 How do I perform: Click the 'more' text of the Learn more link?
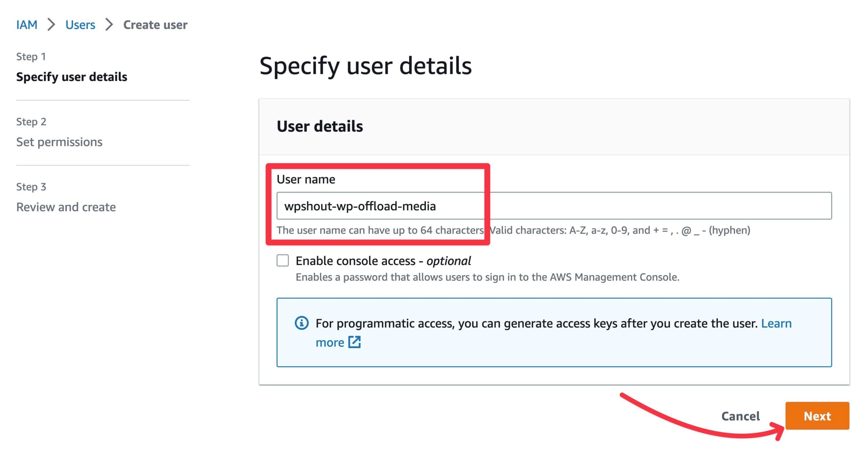coord(330,342)
